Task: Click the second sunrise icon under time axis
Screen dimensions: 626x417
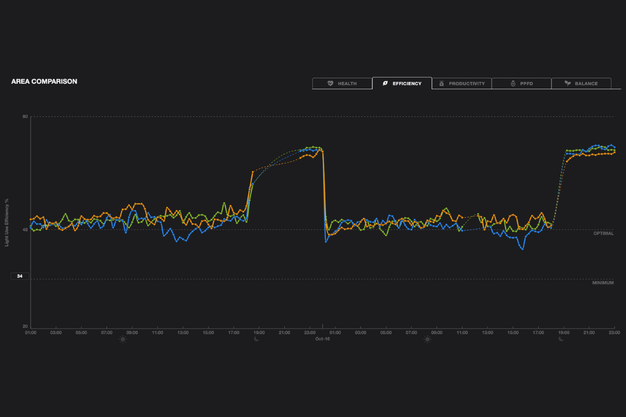Action: pos(428,339)
